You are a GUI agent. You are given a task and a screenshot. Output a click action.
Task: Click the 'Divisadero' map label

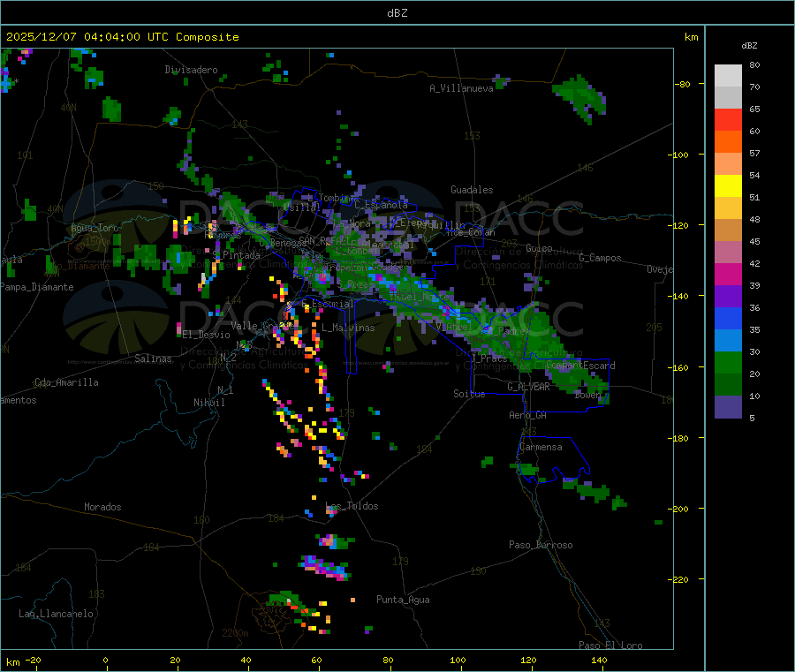pyautogui.click(x=191, y=70)
